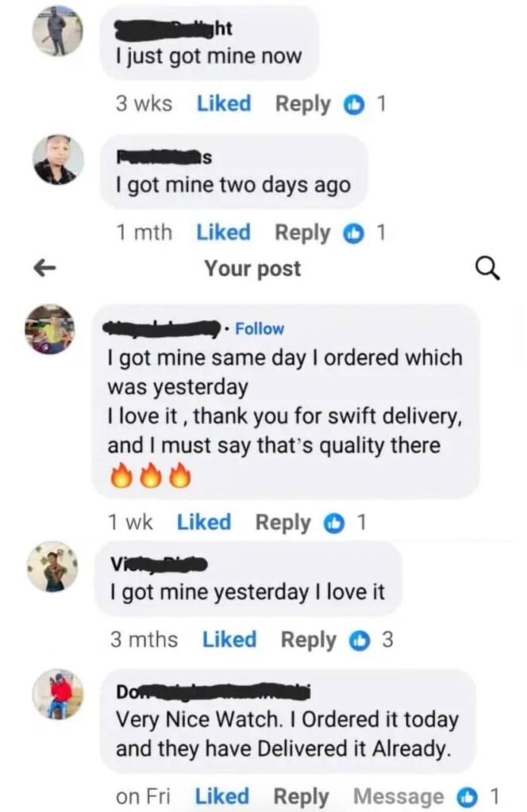This screenshot has height=812, width=527.
Task: Open avatar of the 'Very Nice Watch' commenter
Action: click(x=58, y=695)
